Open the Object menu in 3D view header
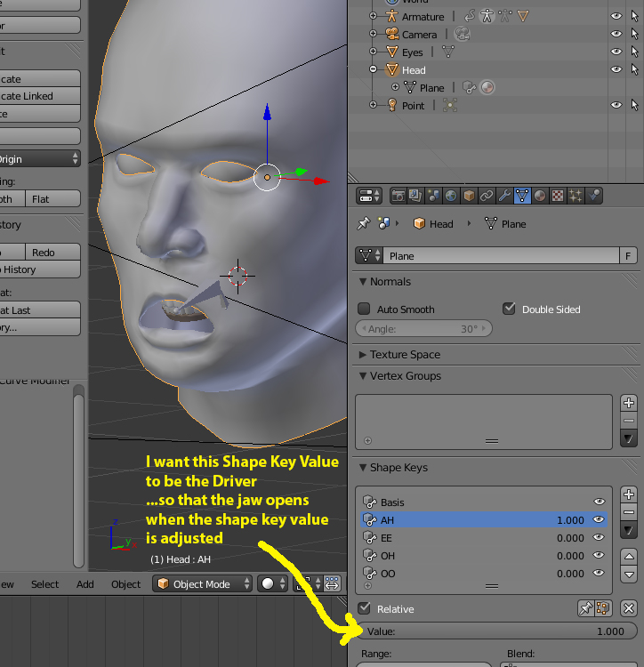Image resolution: width=644 pixels, height=667 pixels. 125,584
